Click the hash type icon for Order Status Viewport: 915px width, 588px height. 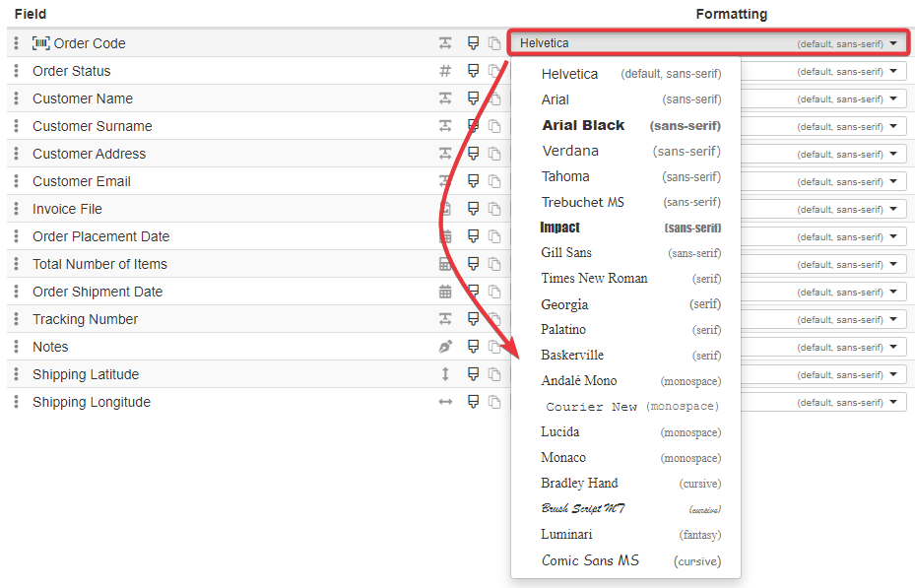tap(445, 71)
